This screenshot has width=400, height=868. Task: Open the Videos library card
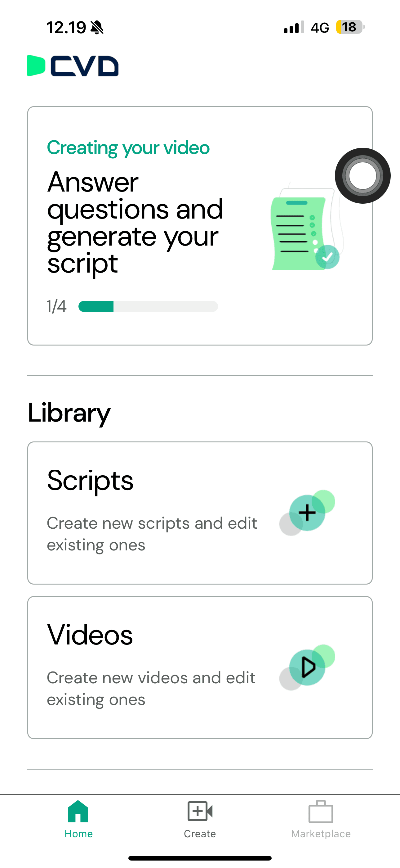(x=200, y=667)
